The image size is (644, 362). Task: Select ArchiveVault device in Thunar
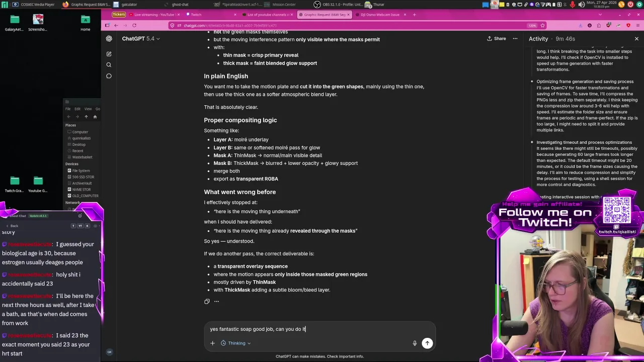point(82,183)
